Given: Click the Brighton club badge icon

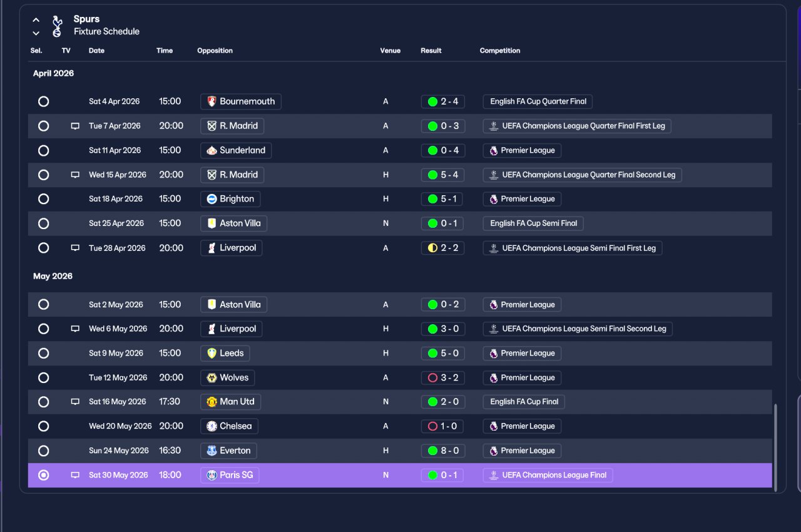Looking at the screenshot, I should [x=212, y=199].
